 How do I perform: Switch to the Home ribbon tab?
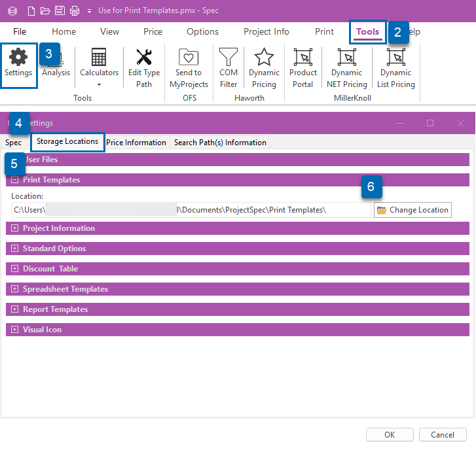coord(64,31)
